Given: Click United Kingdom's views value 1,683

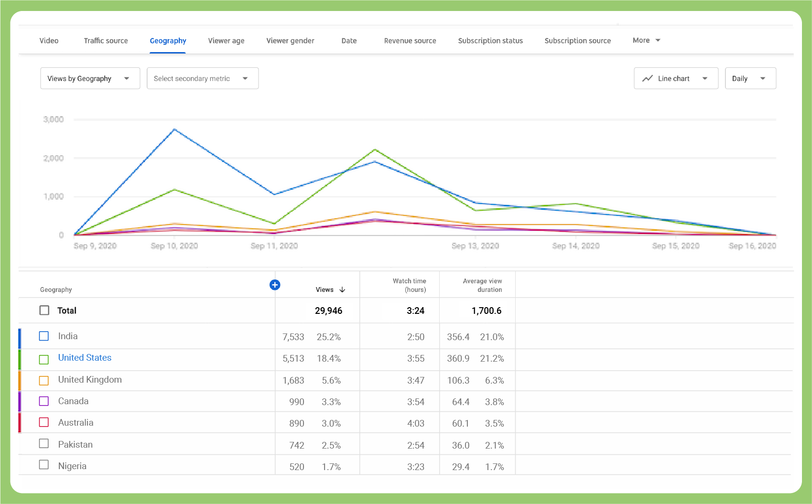Looking at the screenshot, I should click(293, 380).
